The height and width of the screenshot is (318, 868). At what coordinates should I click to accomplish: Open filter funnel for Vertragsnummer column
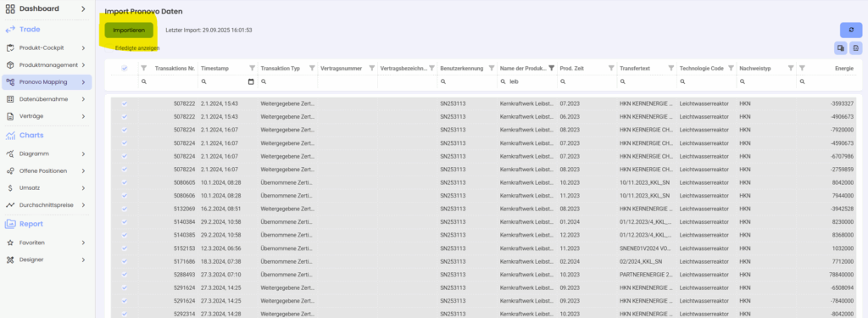click(371, 68)
